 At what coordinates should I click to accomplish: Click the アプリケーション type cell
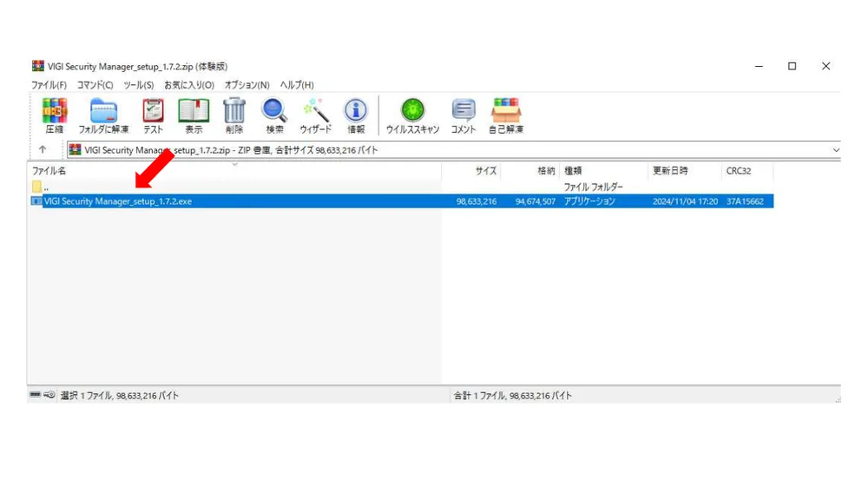tap(589, 201)
